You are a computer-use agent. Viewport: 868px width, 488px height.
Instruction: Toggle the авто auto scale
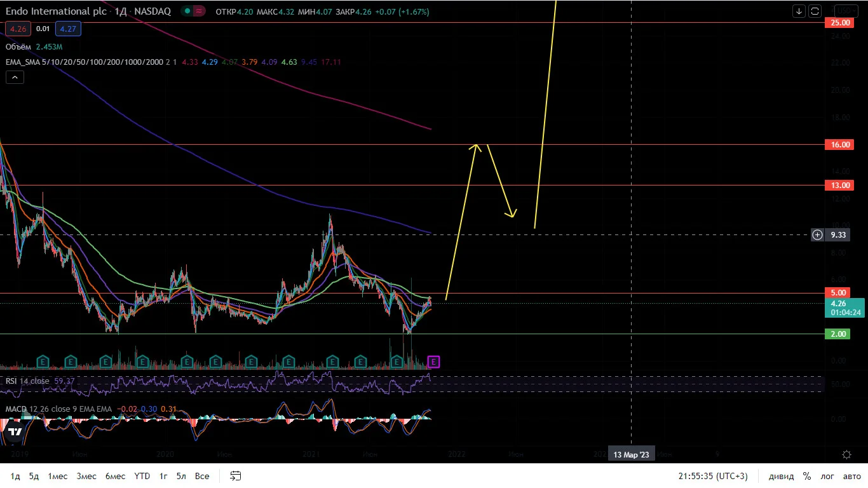(x=851, y=476)
